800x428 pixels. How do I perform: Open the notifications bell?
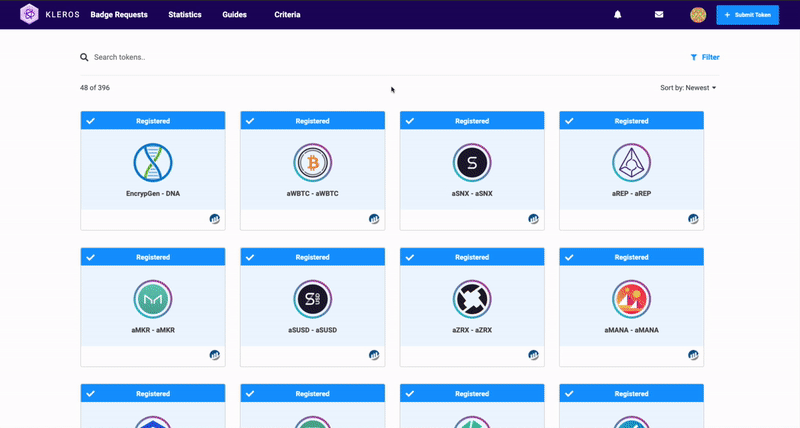pyautogui.click(x=617, y=14)
